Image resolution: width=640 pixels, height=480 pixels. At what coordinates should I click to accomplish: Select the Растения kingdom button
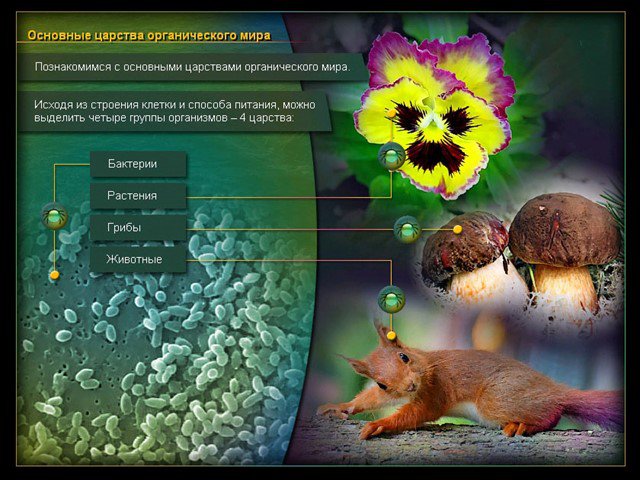[x=138, y=196]
